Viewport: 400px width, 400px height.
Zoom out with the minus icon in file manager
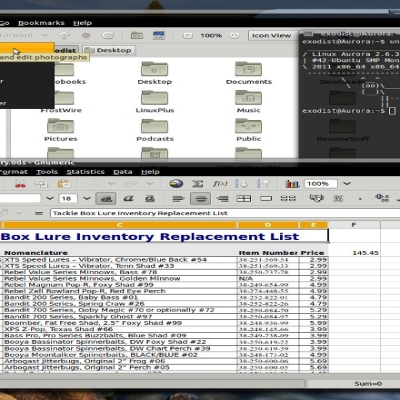click(188, 35)
